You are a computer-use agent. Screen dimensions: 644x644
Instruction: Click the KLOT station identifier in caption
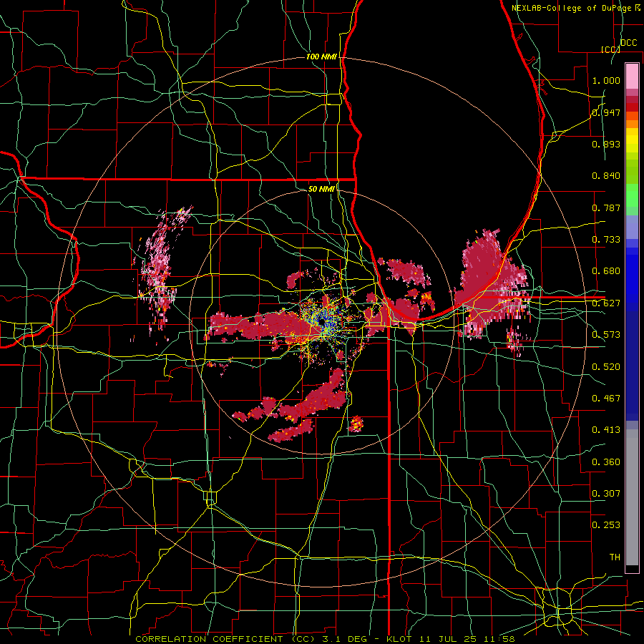coord(399,639)
